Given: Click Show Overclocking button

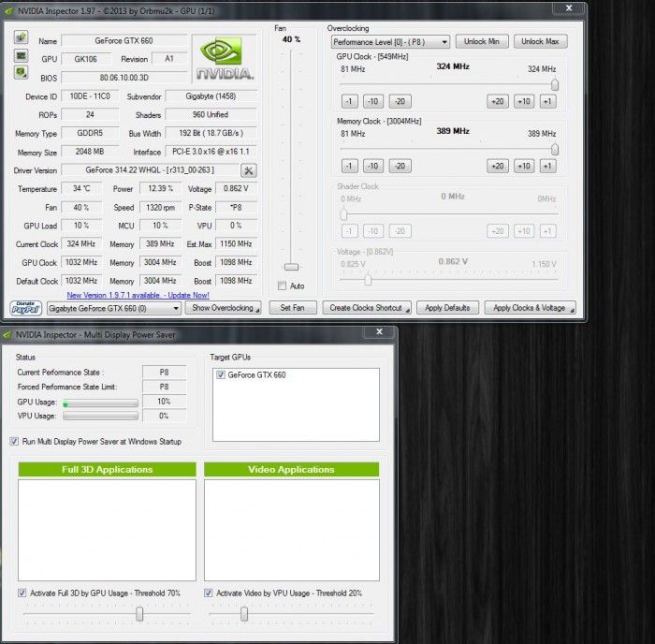Looking at the screenshot, I should tap(223, 308).
